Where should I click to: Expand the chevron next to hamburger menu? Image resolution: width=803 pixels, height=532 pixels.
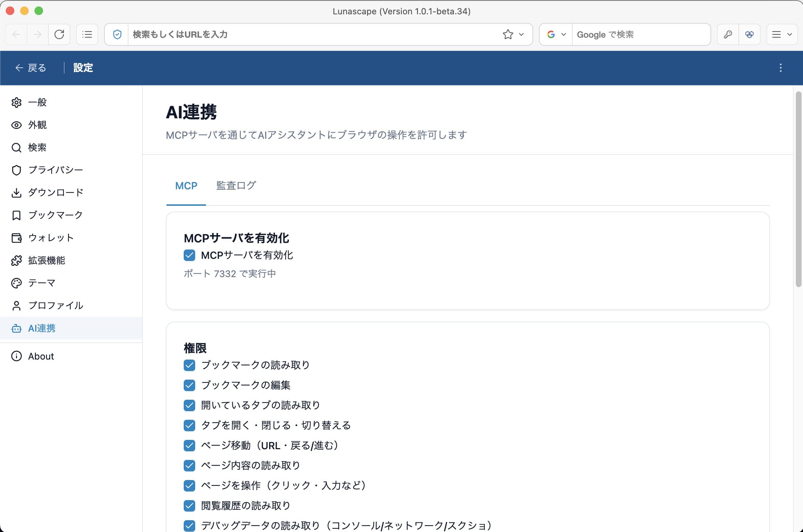point(790,34)
